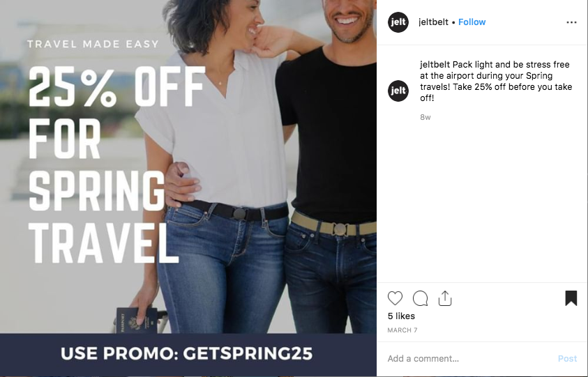Click the TRAVEL MADE EASY tagline
Image resolution: width=588 pixels, height=377 pixels.
tap(93, 44)
